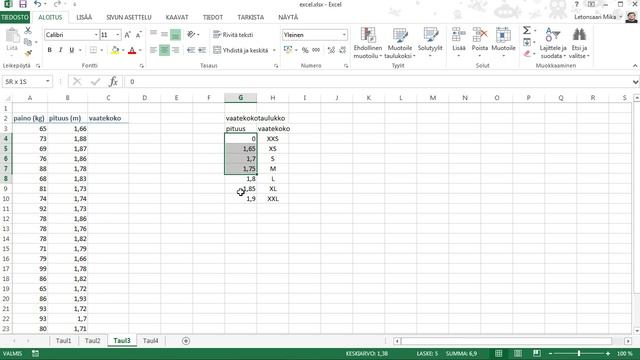The width and height of the screenshot is (640, 360).
Task: Open the Taul1 sheet tab
Action: point(63,341)
